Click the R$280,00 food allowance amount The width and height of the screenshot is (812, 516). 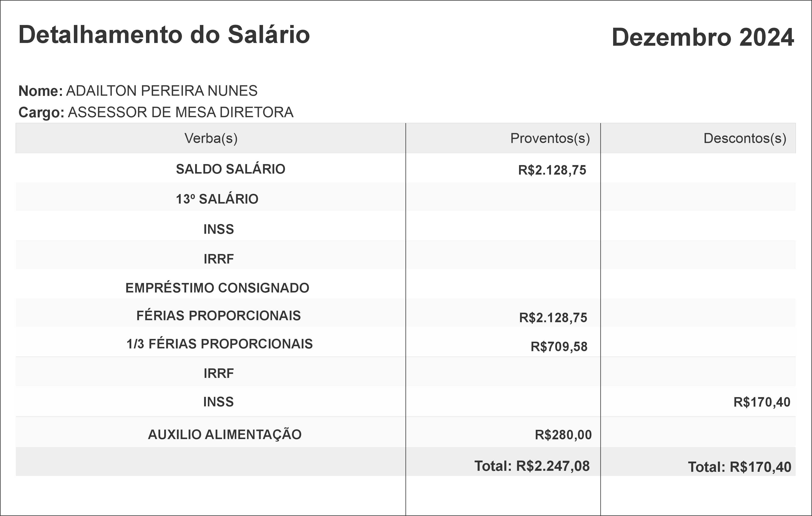pos(563,435)
